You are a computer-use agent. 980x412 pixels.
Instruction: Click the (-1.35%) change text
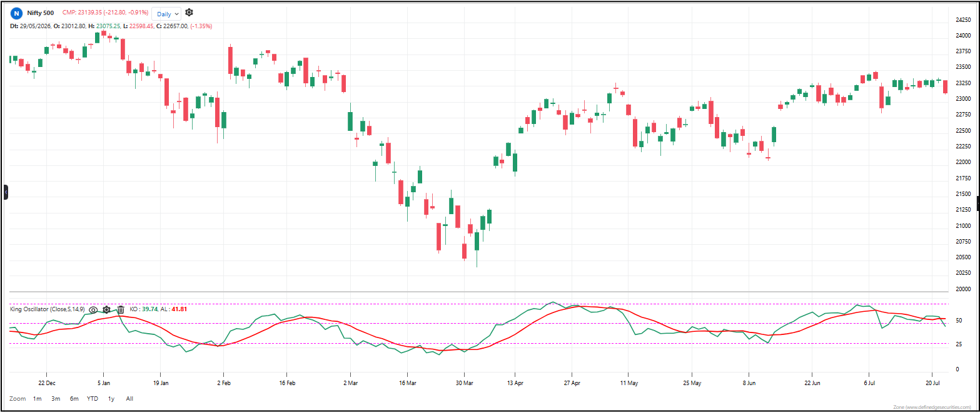point(201,26)
